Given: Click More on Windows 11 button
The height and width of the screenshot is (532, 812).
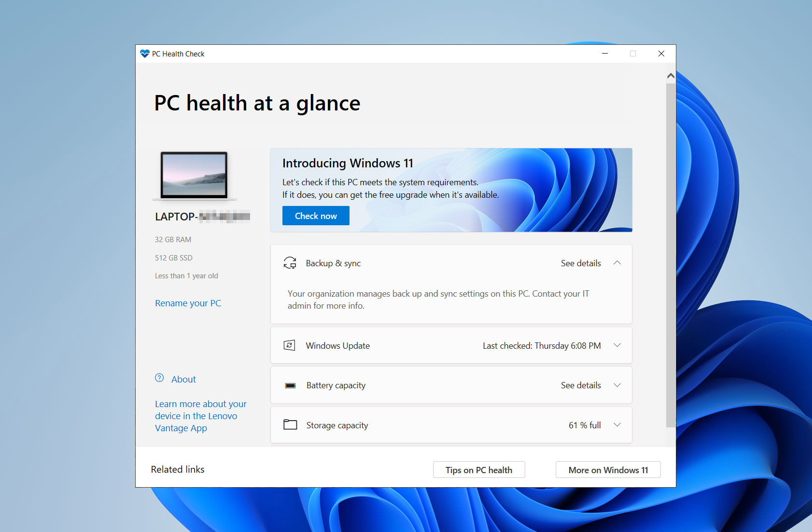Looking at the screenshot, I should click(x=608, y=470).
